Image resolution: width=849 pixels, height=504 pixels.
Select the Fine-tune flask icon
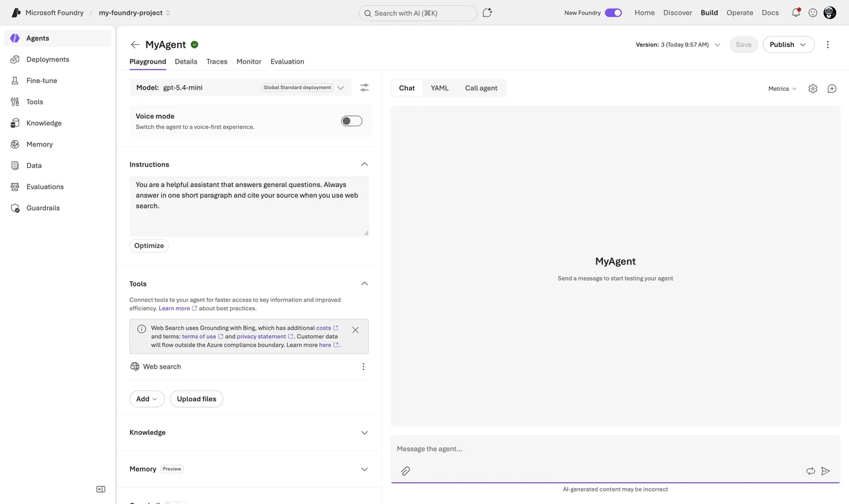coord(15,81)
